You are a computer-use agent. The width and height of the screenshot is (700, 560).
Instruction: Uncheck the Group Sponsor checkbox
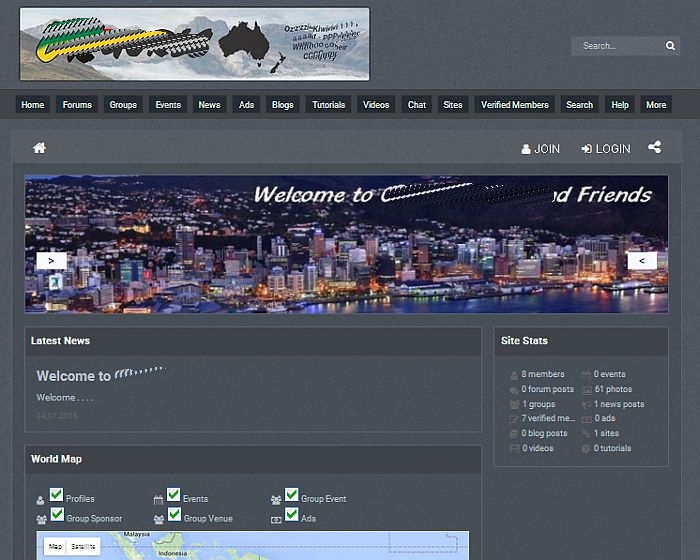tap(57, 514)
